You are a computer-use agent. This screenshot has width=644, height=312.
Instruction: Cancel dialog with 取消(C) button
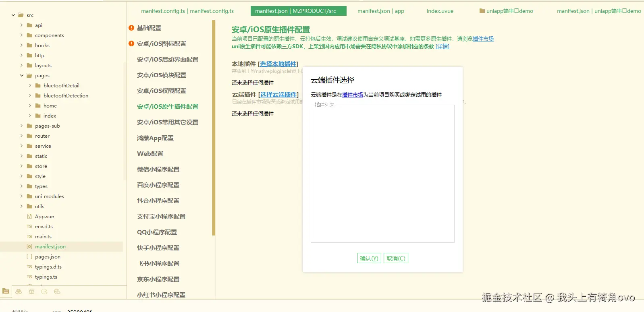[x=396, y=258]
